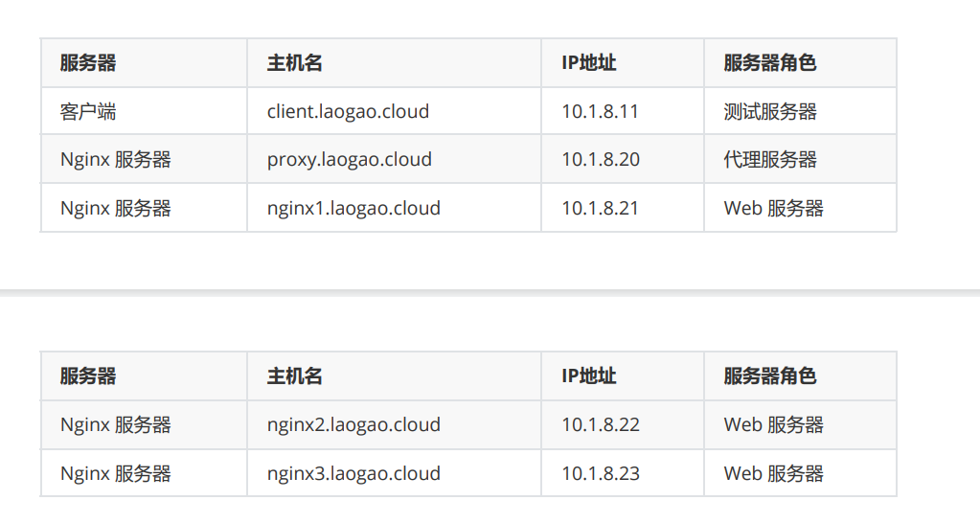980x523 pixels.
Task: Click IP地址 header in the nginx2 table
Action: pyautogui.click(x=589, y=376)
